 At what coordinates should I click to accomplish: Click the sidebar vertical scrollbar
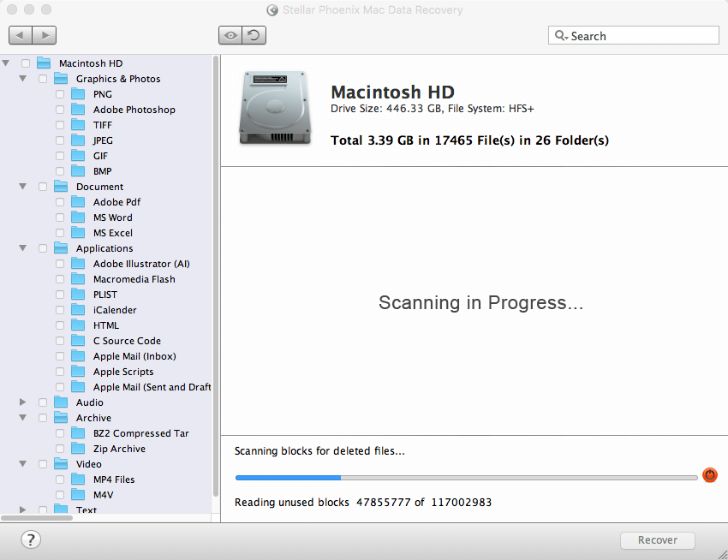pos(216,276)
